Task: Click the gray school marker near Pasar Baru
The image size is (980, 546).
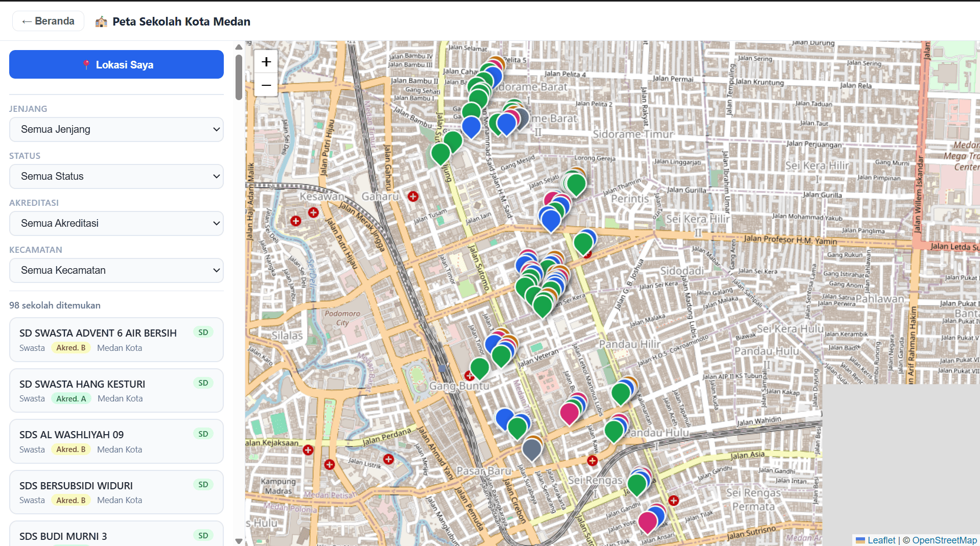Action: [x=532, y=449]
